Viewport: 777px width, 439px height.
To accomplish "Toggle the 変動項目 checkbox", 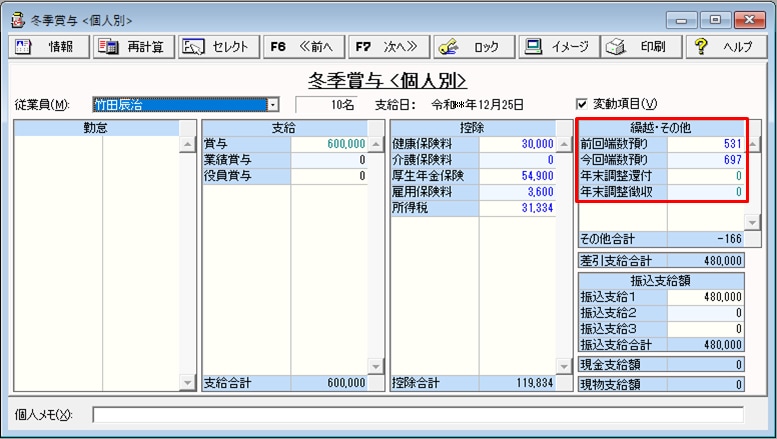I will (582, 104).
